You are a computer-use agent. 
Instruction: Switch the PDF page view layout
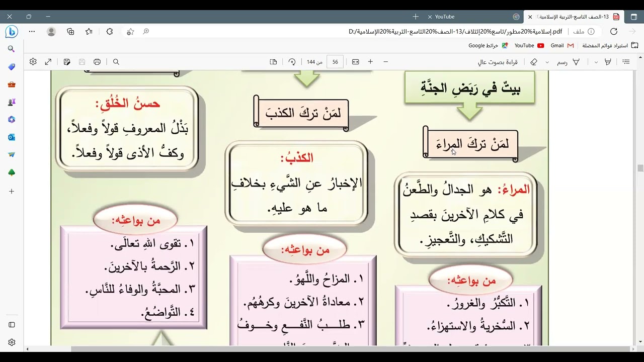pyautogui.click(x=273, y=62)
